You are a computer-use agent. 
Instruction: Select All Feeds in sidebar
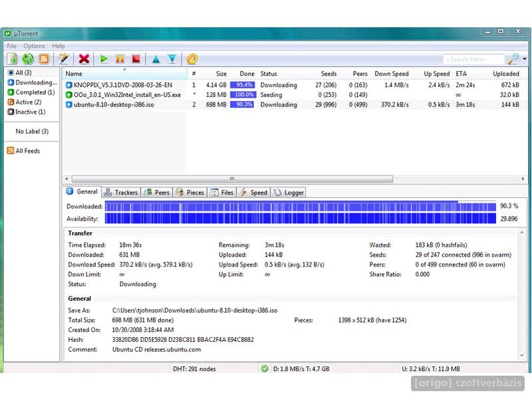[x=24, y=151]
